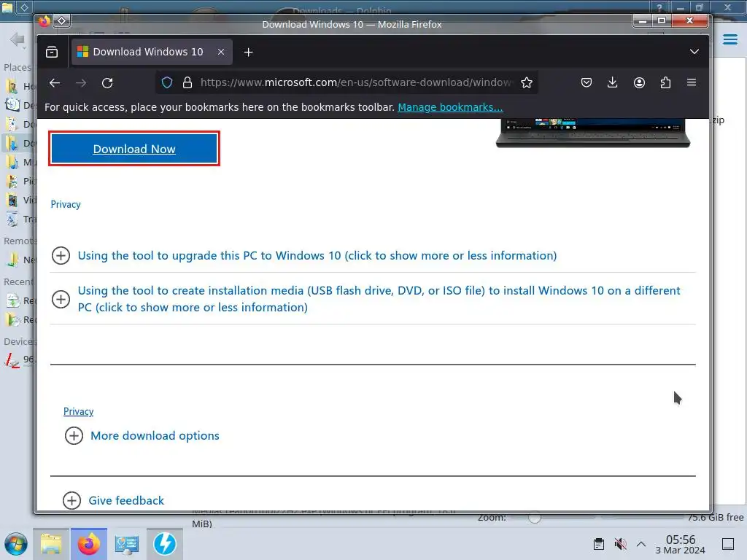The image size is (747, 560).
Task: Expand hidden system tray icons arrow
Action: point(641,544)
